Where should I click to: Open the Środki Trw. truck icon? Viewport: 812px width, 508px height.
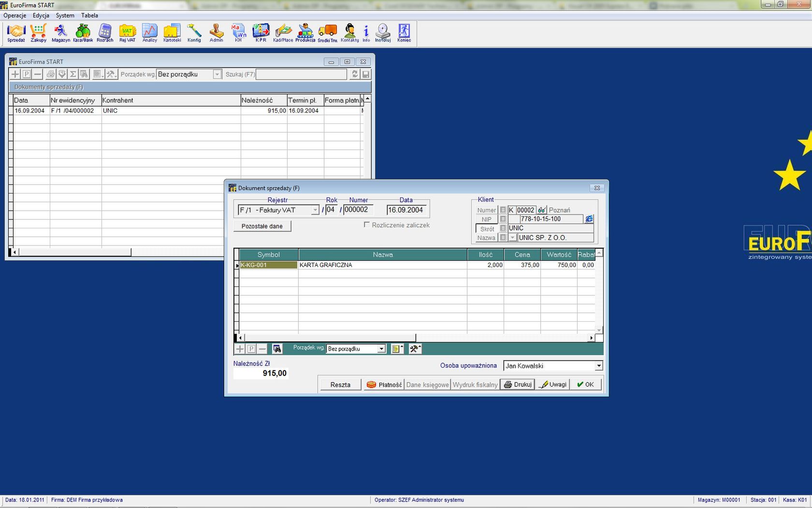[x=328, y=33]
